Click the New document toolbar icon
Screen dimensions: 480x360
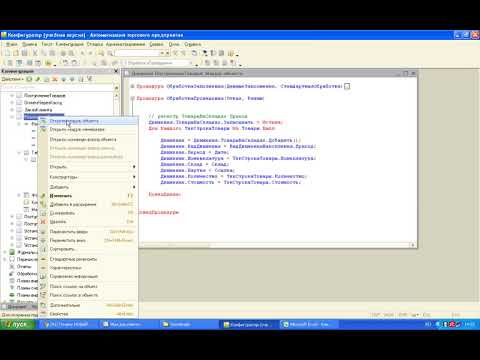(x=7, y=53)
